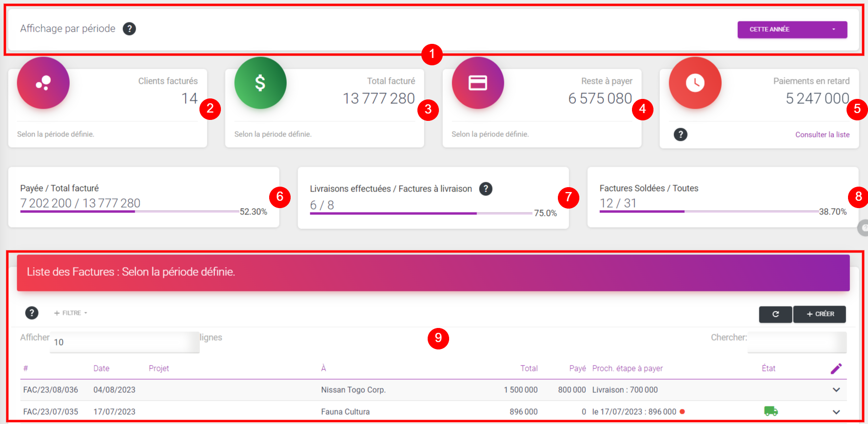Click the 1 500 000 total value
This screenshot has width=868, height=424.
click(521, 390)
